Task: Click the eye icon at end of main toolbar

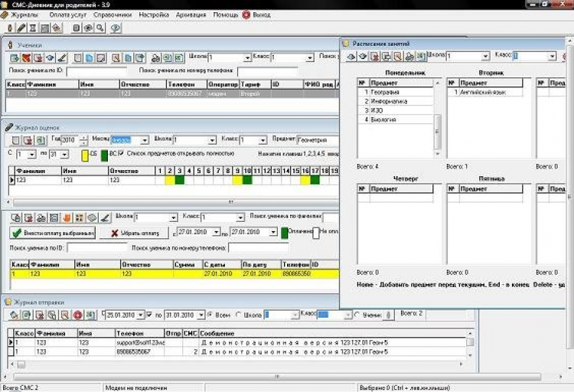Action: (x=116, y=28)
